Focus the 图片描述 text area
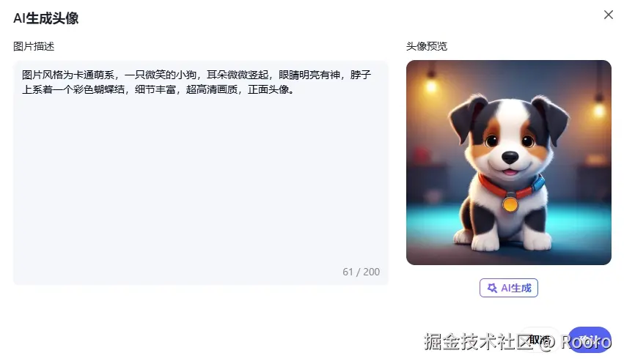Viewport: 624px width, 364px height. pyautogui.click(x=201, y=172)
